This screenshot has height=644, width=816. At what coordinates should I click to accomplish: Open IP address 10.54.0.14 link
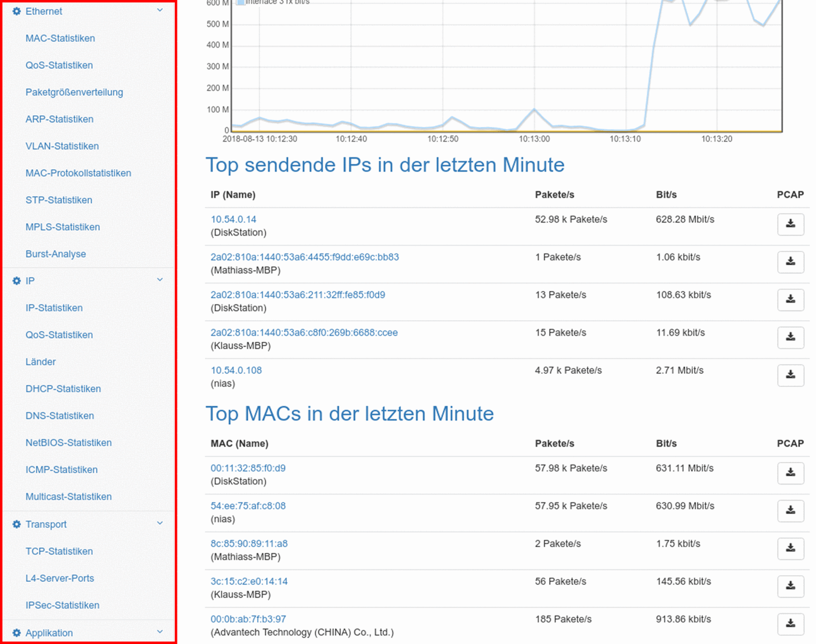pos(234,219)
